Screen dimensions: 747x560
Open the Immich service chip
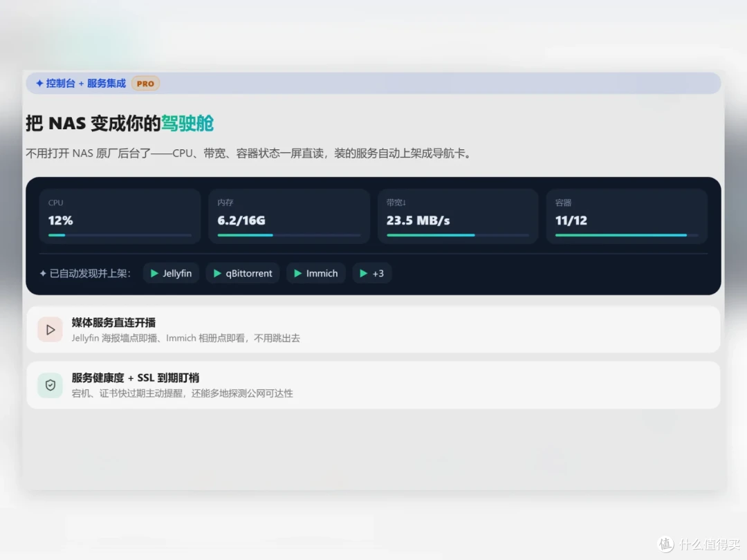click(316, 273)
